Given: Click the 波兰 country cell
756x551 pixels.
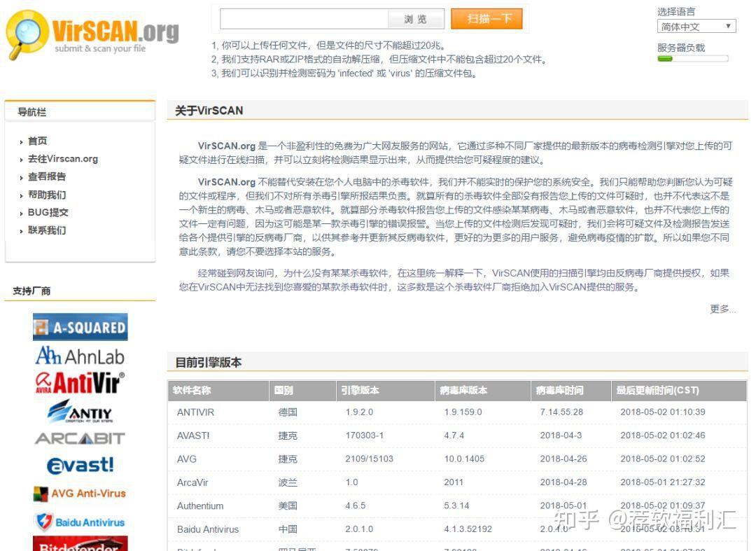Looking at the screenshot, I should pos(288,482).
